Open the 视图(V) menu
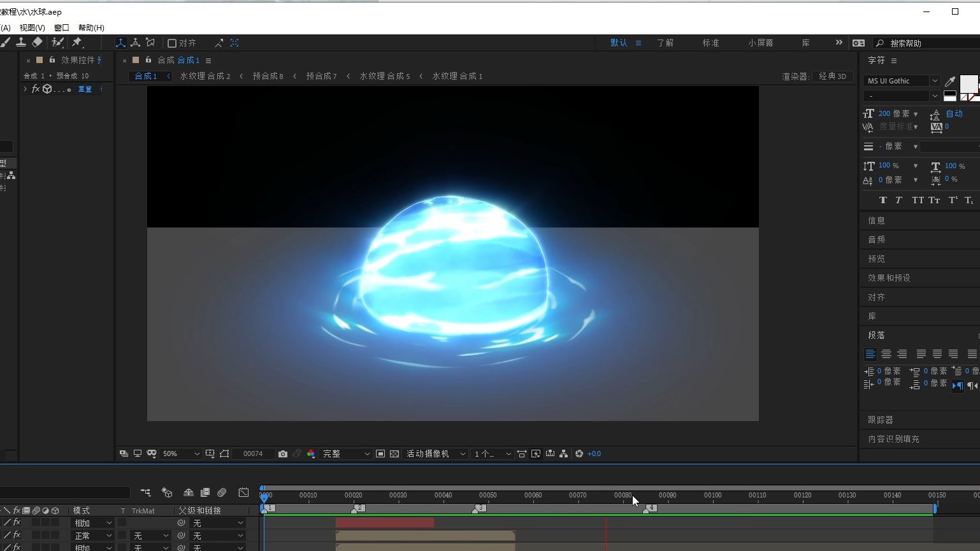 (x=32, y=27)
